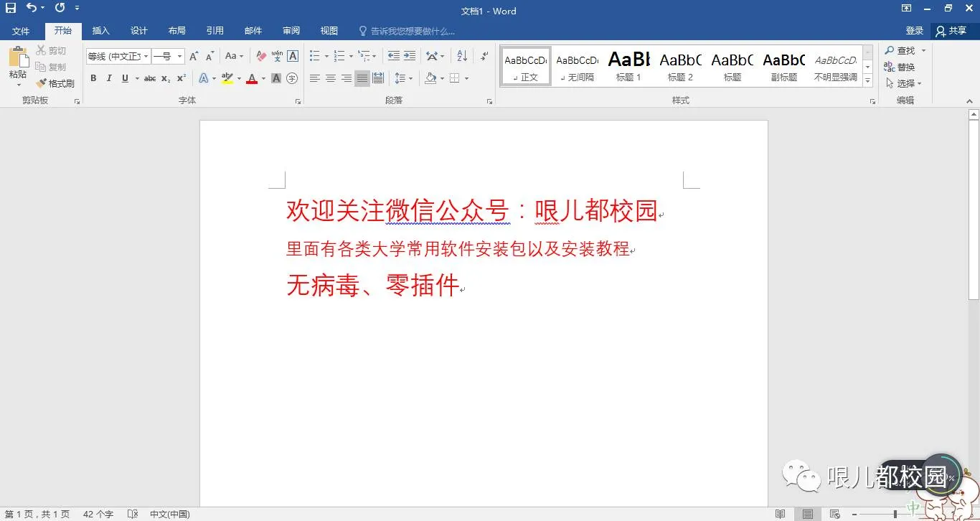
Task: Toggle italic formatting
Action: pyautogui.click(x=109, y=78)
